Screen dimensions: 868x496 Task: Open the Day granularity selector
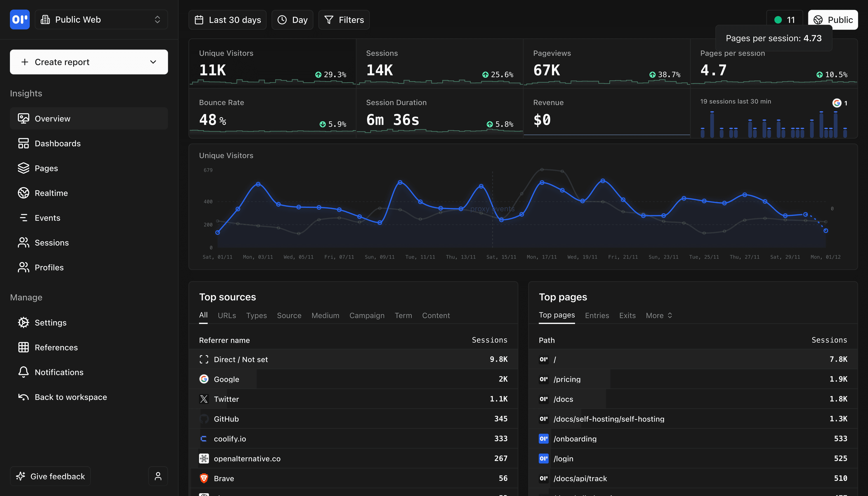coord(292,20)
